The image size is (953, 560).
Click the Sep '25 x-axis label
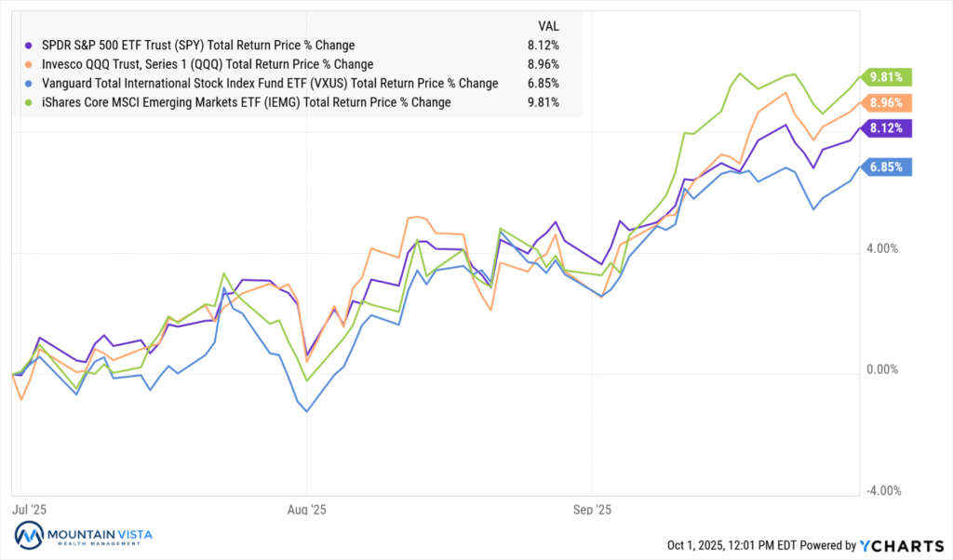pyautogui.click(x=592, y=509)
